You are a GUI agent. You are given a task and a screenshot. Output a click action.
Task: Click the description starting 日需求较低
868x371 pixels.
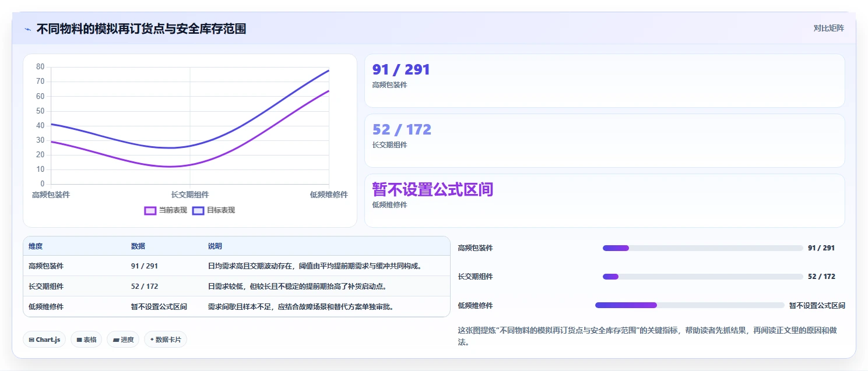[297, 287]
